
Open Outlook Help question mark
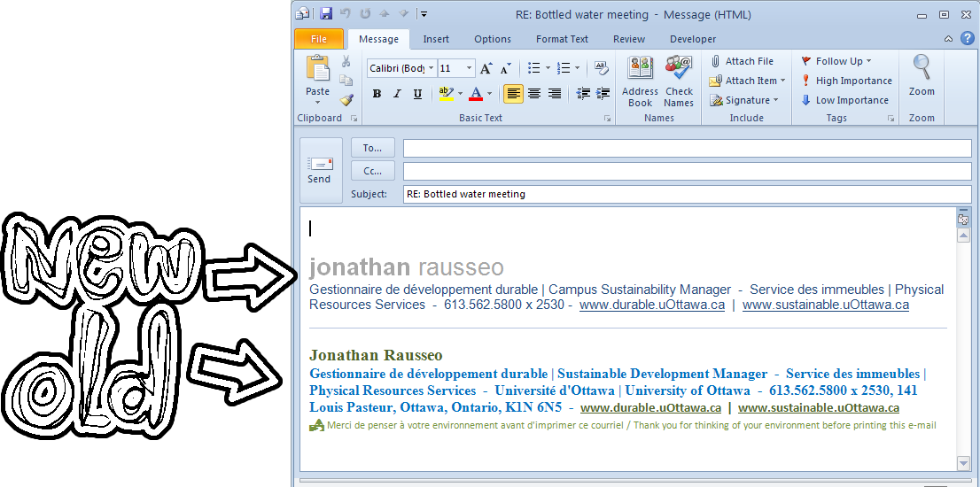click(x=967, y=38)
